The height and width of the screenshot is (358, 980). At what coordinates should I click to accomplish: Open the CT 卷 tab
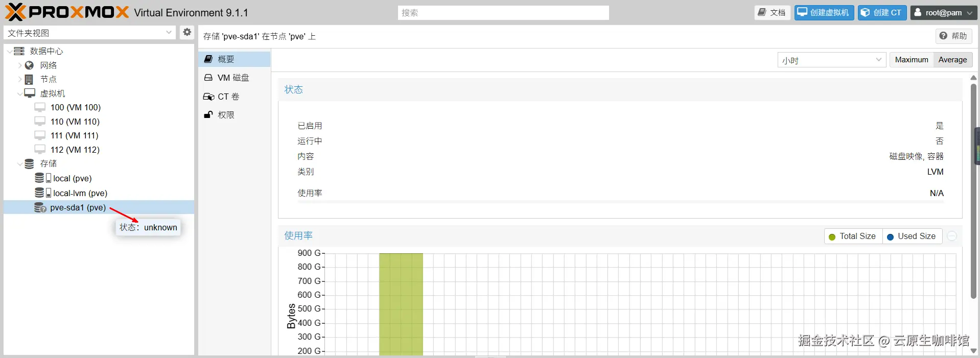(235, 97)
